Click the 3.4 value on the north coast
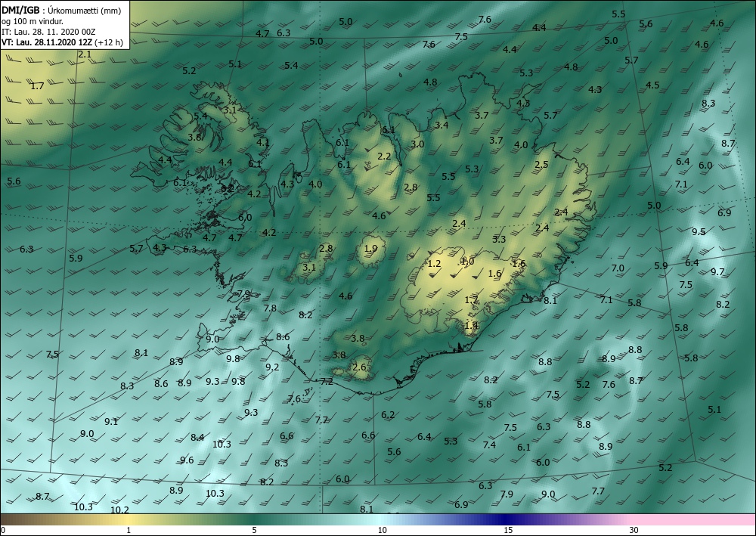 pyautogui.click(x=442, y=125)
